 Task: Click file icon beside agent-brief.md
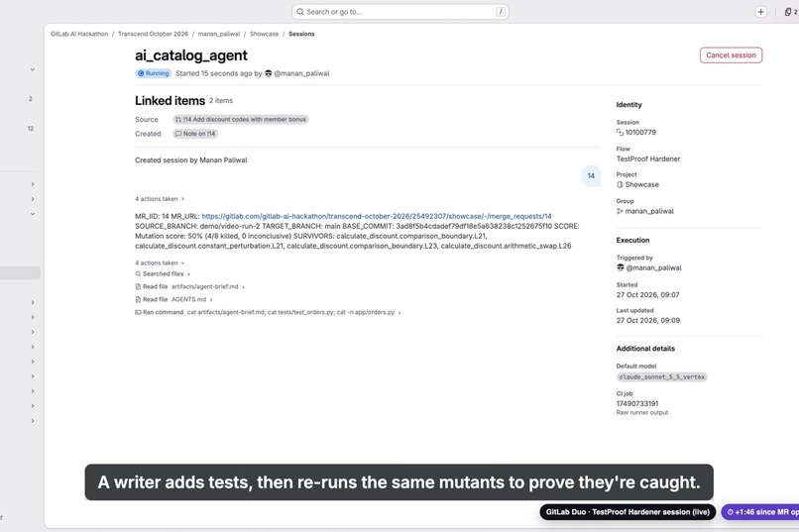(138, 286)
